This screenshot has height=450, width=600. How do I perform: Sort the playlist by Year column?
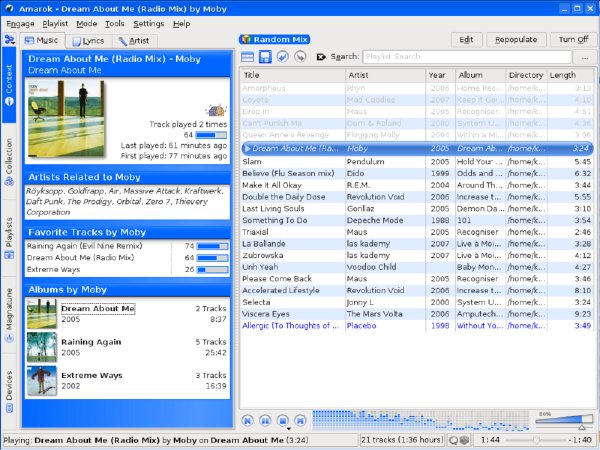pyautogui.click(x=440, y=75)
